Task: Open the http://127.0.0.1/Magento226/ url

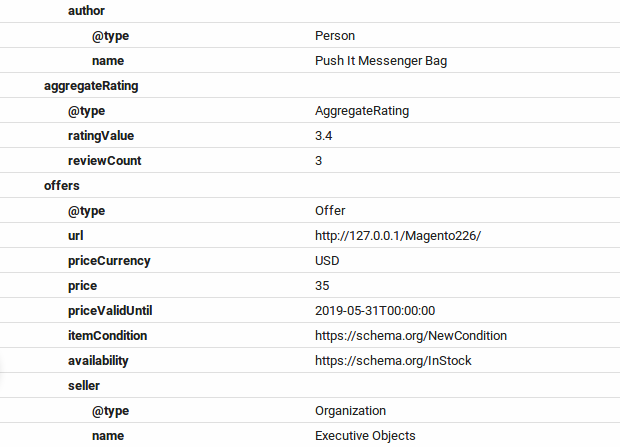Action: click(x=398, y=236)
